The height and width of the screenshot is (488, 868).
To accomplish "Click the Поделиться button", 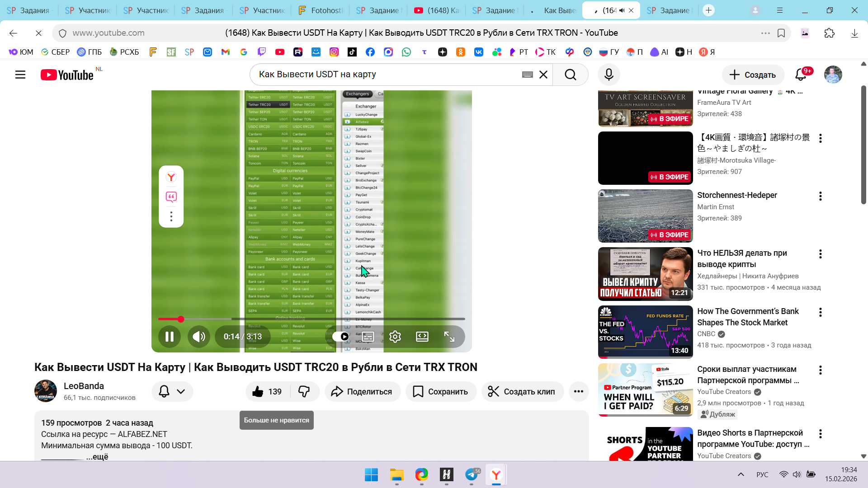I will (x=363, y=392).
